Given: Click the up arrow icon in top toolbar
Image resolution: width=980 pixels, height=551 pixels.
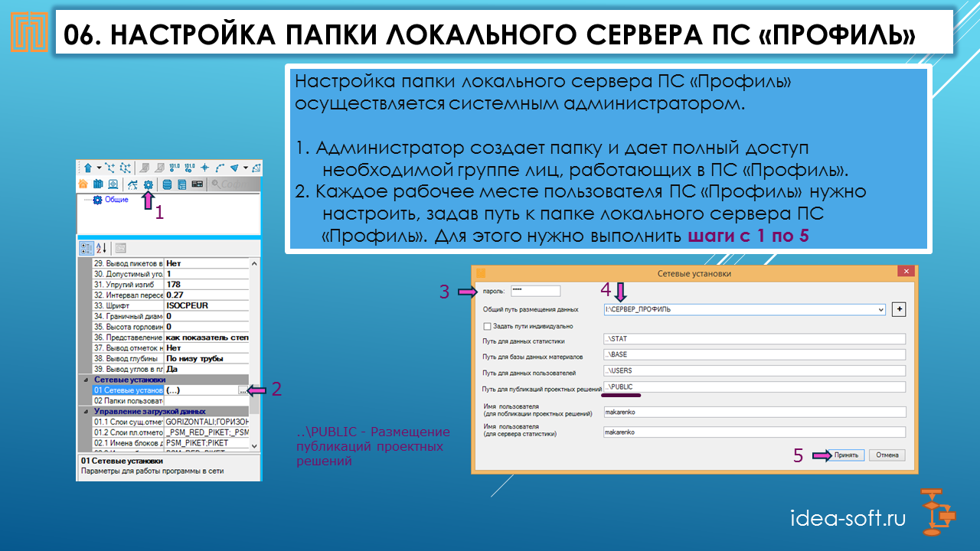Looking at the screenshot, I should pyautogui.click(x=88, y=168).
